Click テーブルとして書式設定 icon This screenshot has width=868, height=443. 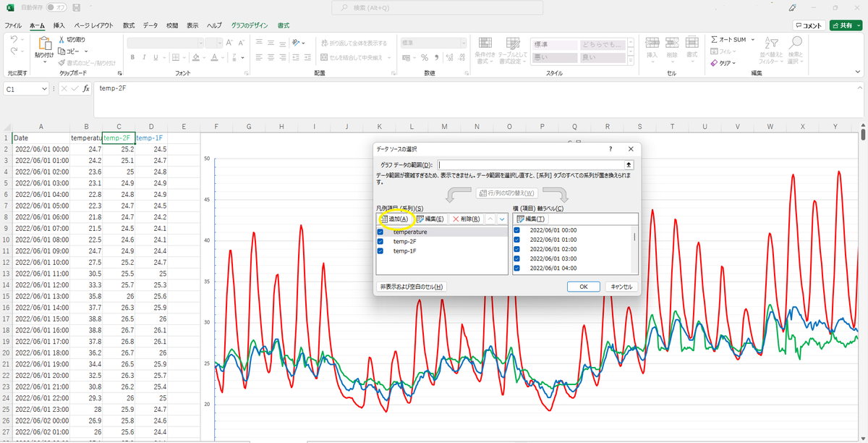513,43
